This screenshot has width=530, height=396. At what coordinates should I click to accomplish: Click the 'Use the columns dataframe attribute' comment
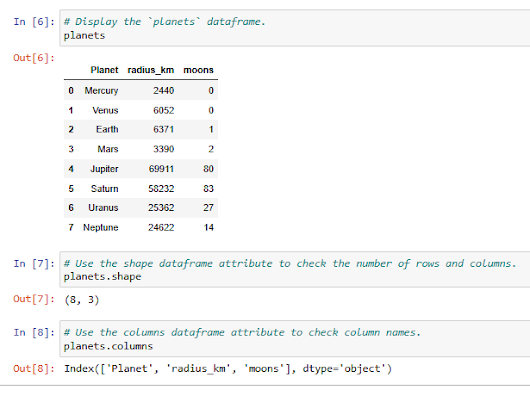242,332
